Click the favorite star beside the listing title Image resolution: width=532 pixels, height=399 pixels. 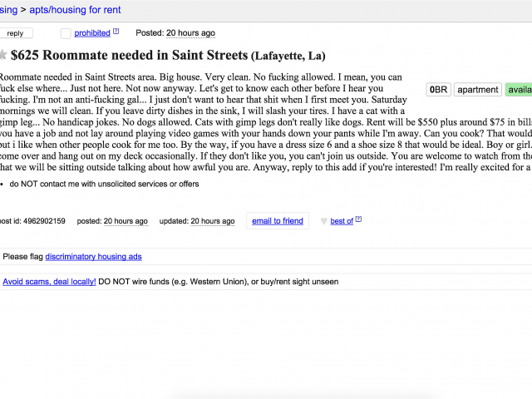tap(2, 55)
